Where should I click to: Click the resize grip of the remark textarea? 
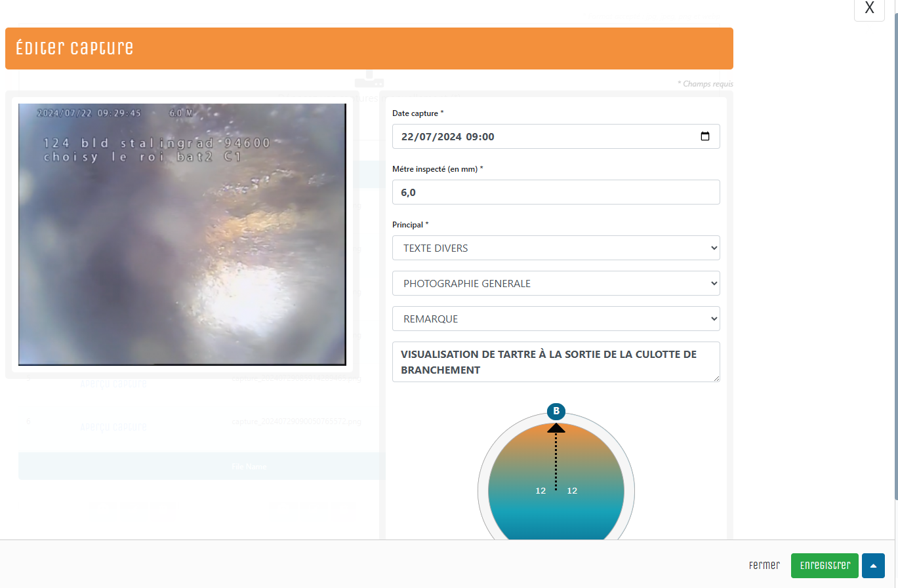point(716,378)
